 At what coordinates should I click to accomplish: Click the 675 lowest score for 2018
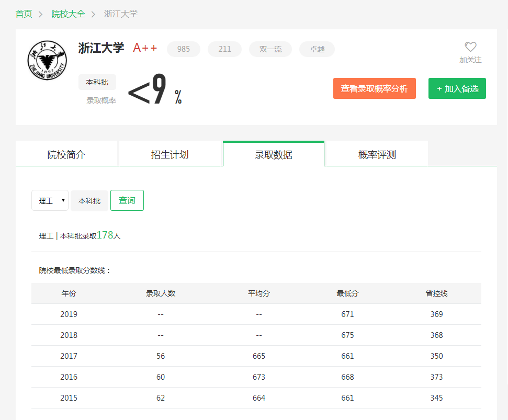point(347,335)
